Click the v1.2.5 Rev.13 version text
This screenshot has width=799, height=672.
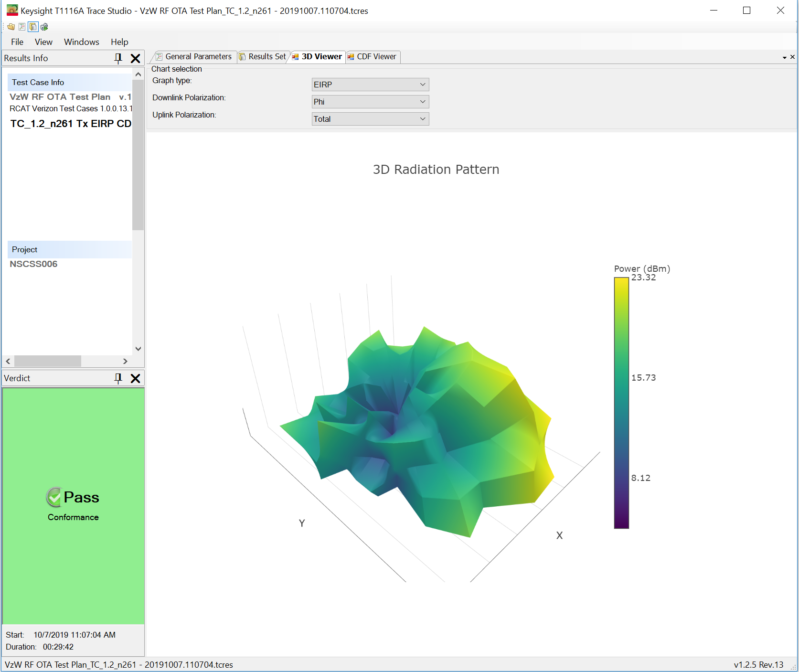(x=759, y=665)
